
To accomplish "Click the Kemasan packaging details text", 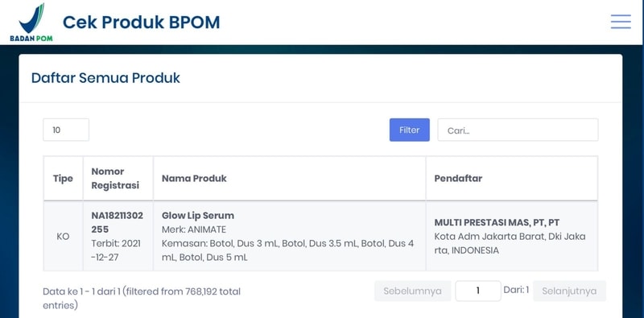I will point(287,250).
